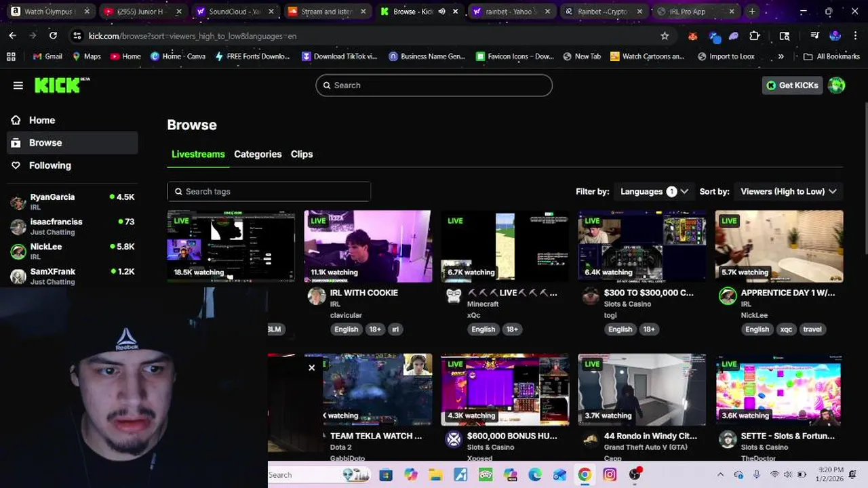Close the Stream and listen browser tab
868x488 pixels.
pos(363,12)
